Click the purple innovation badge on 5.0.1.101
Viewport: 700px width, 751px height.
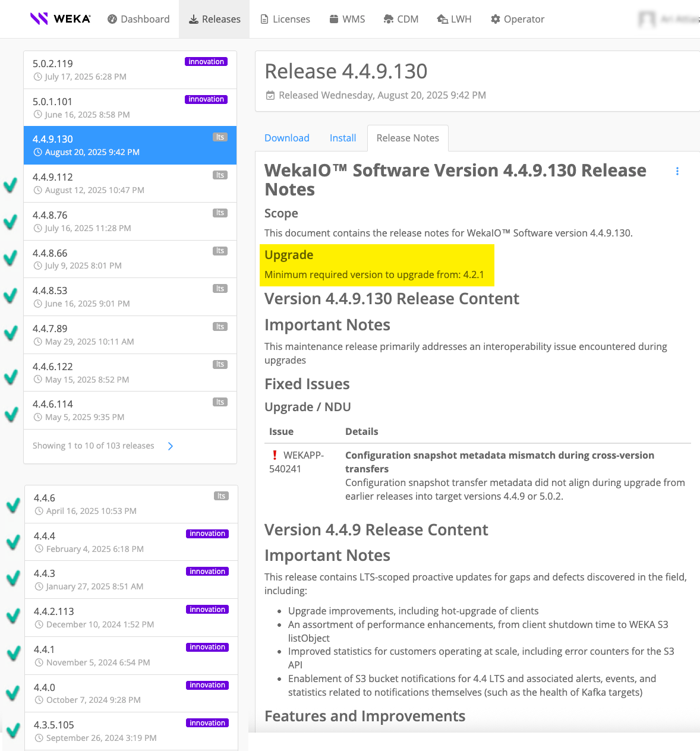pos(206,99)
